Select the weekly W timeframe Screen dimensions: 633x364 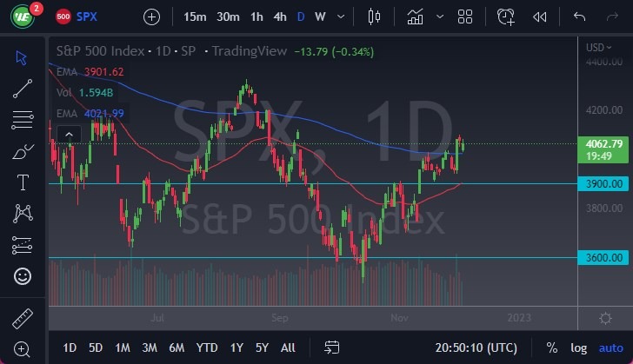pyautogui.click(x=320, y=17)
